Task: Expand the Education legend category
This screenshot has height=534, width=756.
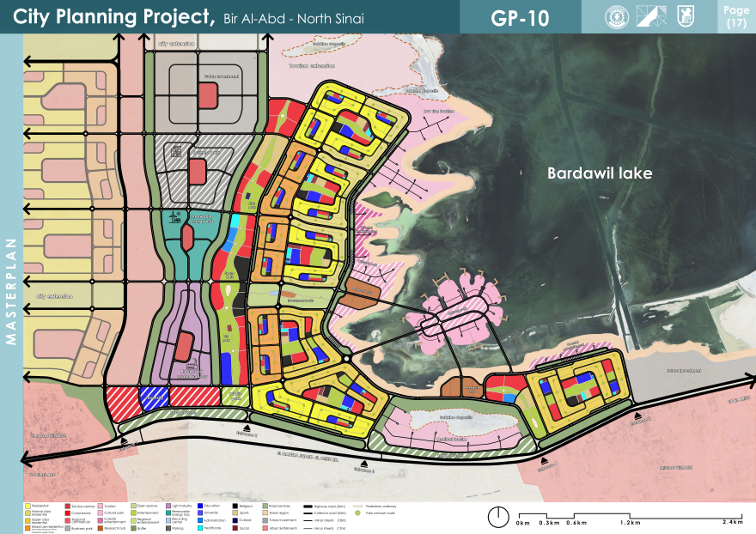Action: pos(200,504)
